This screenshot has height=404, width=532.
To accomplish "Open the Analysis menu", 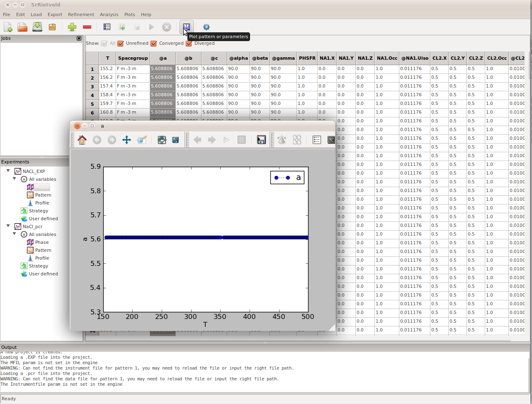I will coord(109,15).
